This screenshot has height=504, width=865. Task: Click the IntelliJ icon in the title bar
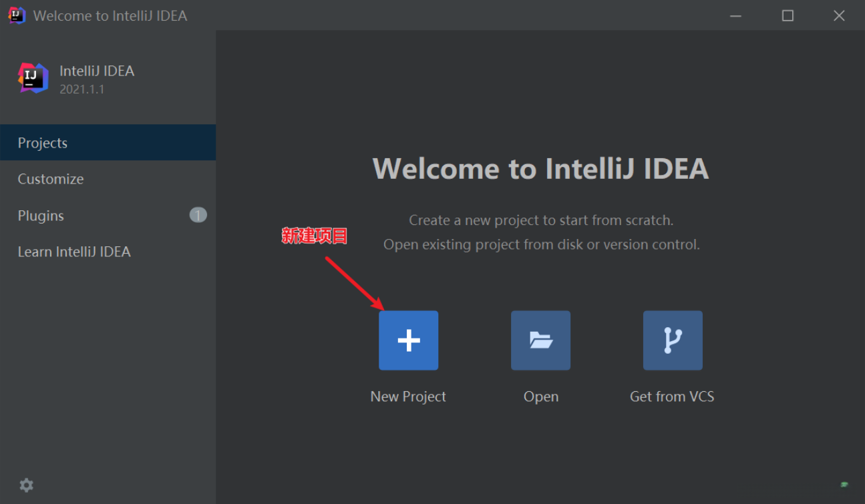click(x=17, y=15)
